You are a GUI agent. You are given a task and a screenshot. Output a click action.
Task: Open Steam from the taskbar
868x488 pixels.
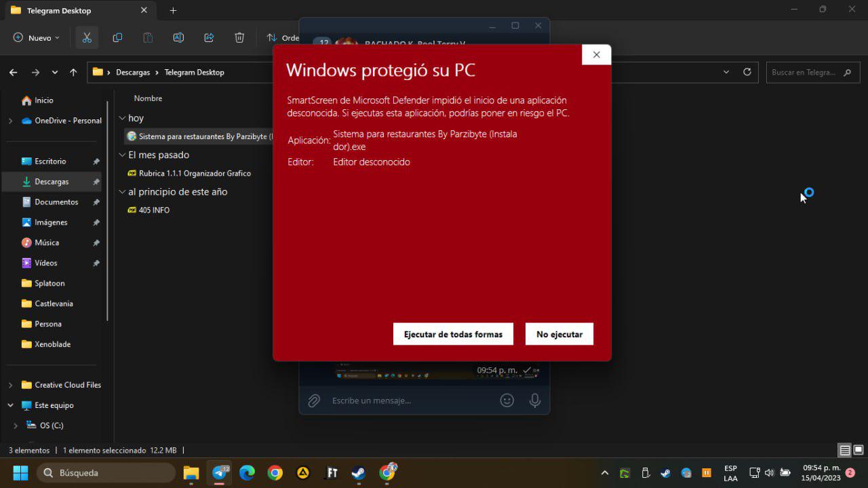coord(359,472)
